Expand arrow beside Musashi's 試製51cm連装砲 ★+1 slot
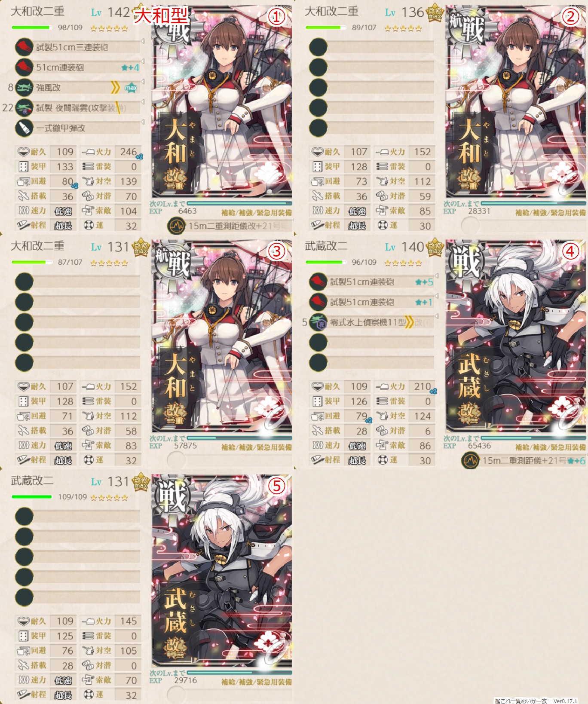 [x=437, y=296]
